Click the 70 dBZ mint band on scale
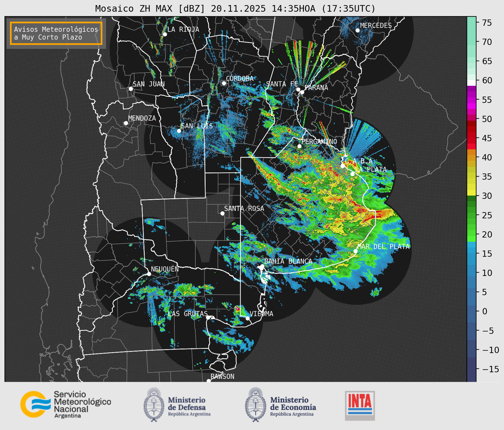 pos(471,42)
